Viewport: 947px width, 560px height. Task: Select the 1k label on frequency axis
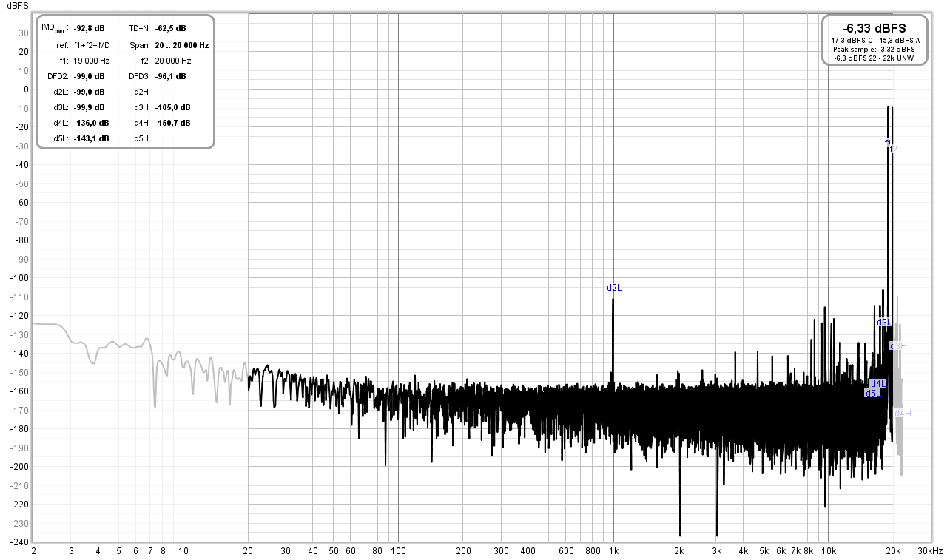[613, 551]
